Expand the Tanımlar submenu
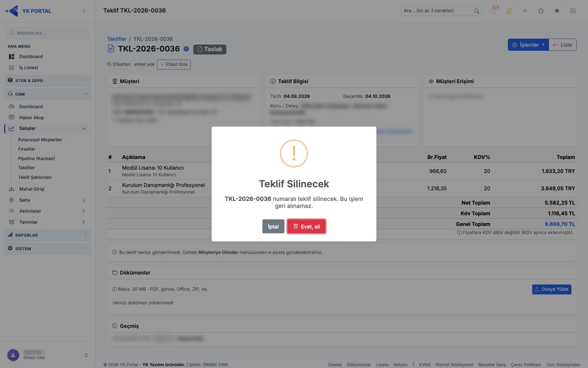The image size is (588, 368). pos(48,222)
